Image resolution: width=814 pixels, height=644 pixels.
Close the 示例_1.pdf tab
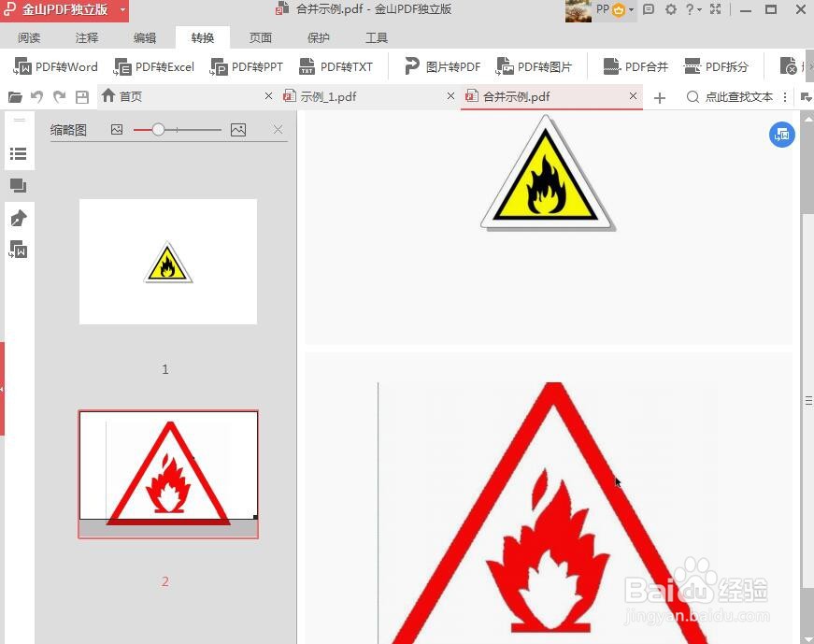click(450, 96)
